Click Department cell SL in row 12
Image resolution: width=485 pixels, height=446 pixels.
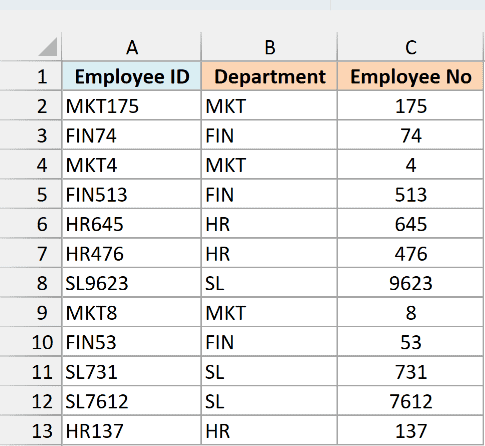point(269,401)
